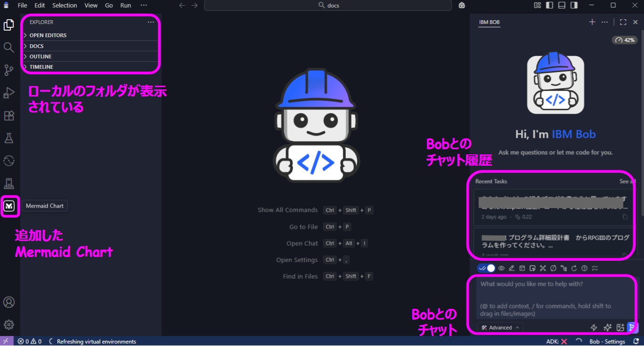644x346 pixels.
Task: Click the help question mark icon in Bob toolbar
Action: [x=585, y=268]
